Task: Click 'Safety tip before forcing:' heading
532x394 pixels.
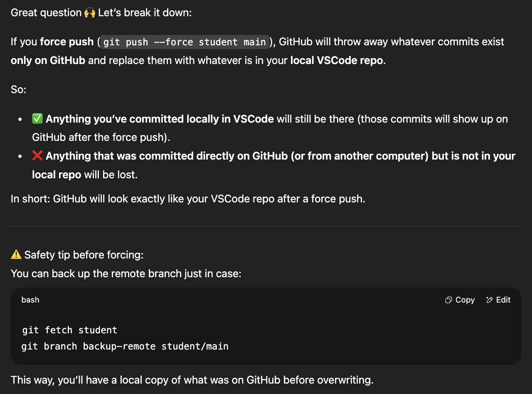Action: tap(84, 255)
